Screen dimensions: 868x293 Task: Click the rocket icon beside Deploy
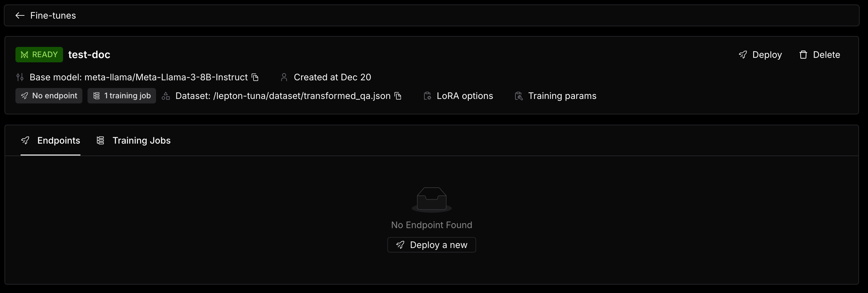click(743, 55)
